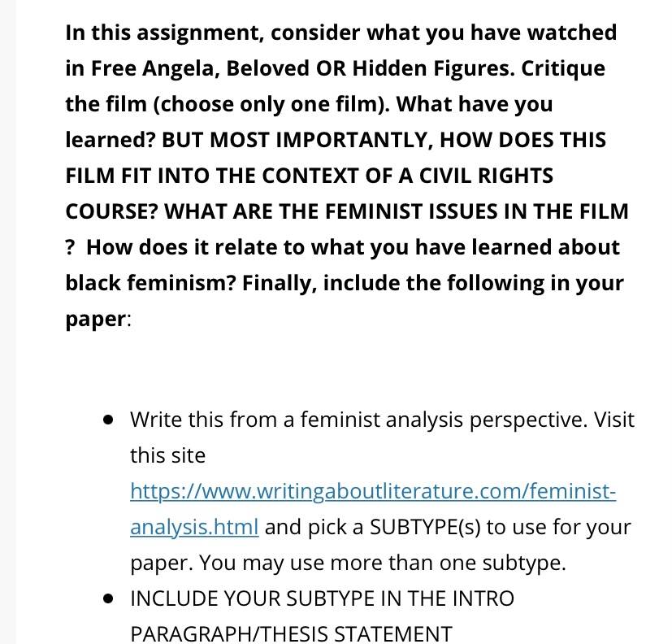
Task: Click the word 'Beloved' in the prompt
Action: coord(267,68)
